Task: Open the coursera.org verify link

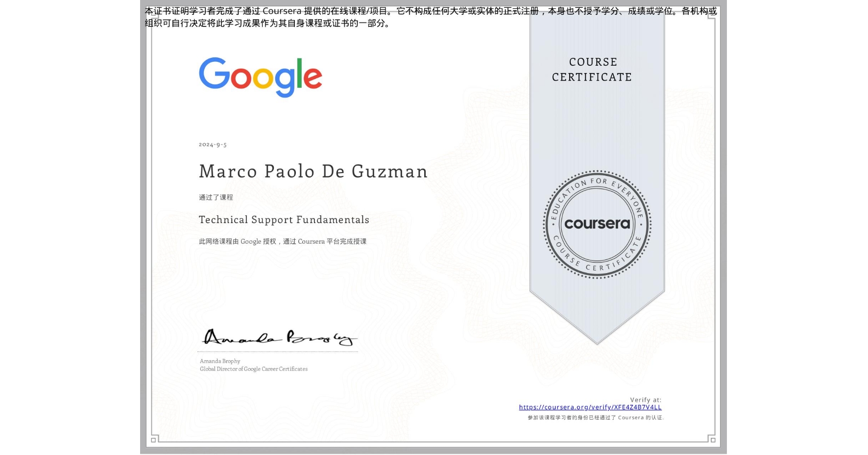Action: pos(590,407)
